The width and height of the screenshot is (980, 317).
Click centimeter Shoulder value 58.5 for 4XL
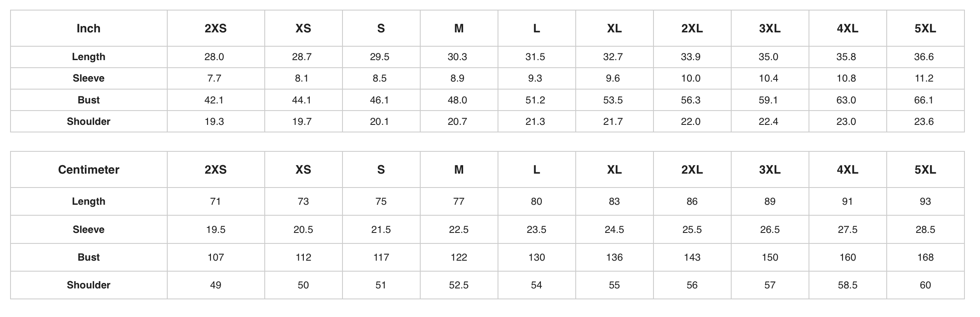(x=847, y=285)
